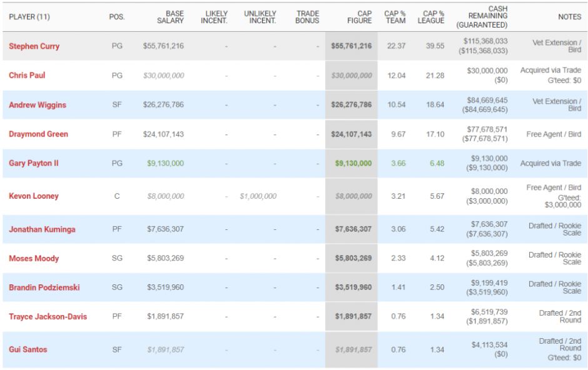Viewport: 588px width, 370px height.
Task: Click Gui Santos cash remaining $4,113,534
Action: [489, 345]
